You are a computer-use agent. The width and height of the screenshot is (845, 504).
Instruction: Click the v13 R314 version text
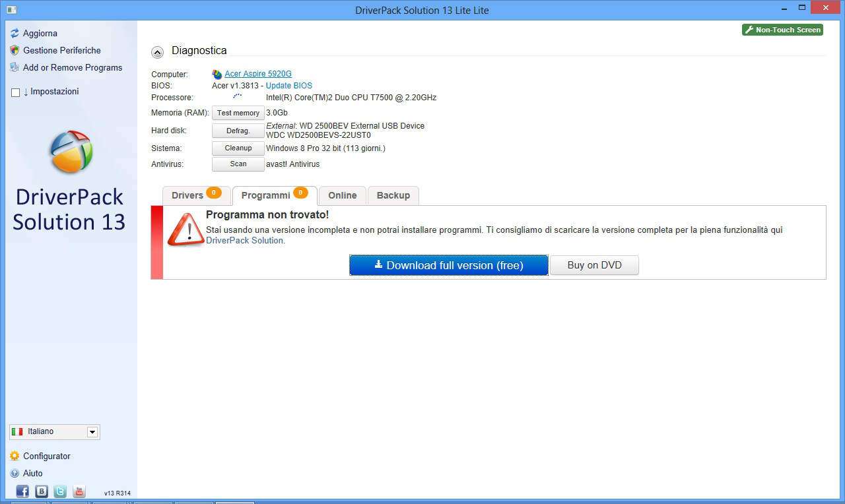(x=118, y=493)
